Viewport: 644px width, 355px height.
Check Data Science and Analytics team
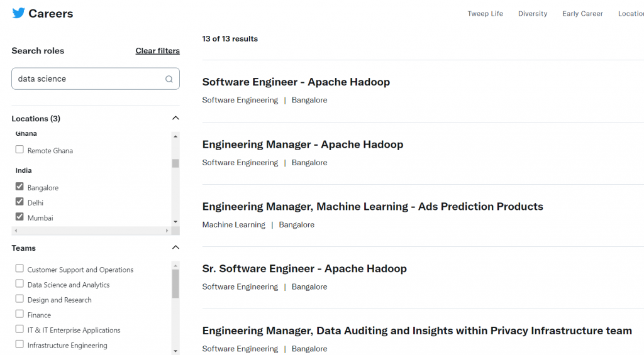(19, 283)
